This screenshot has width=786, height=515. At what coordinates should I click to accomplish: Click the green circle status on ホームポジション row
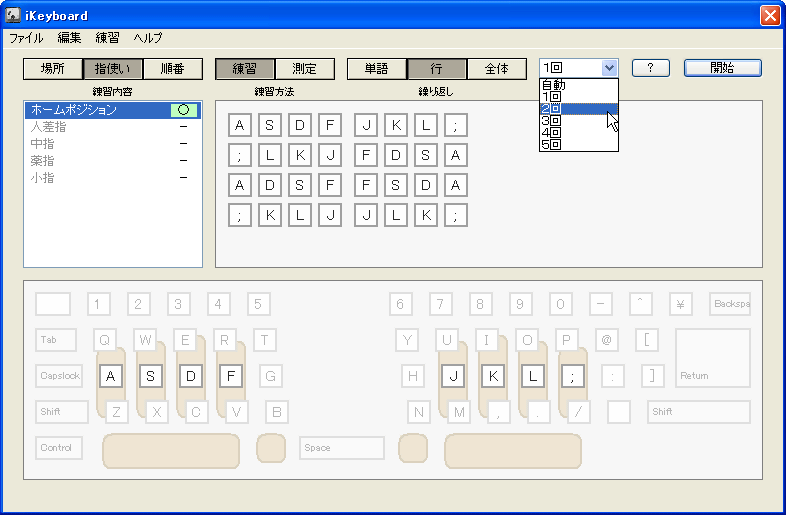point(183,110)
